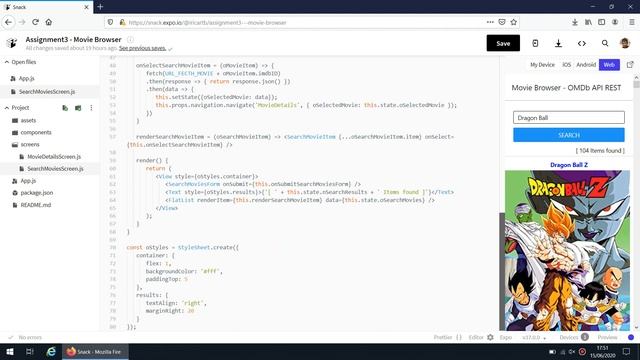
Task: Open the Windows Start menu
Action: coord(9,351)
